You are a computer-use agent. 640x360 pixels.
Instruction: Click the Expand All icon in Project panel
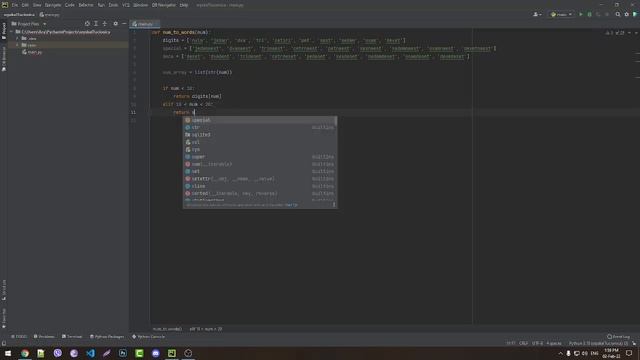[96, 24]
